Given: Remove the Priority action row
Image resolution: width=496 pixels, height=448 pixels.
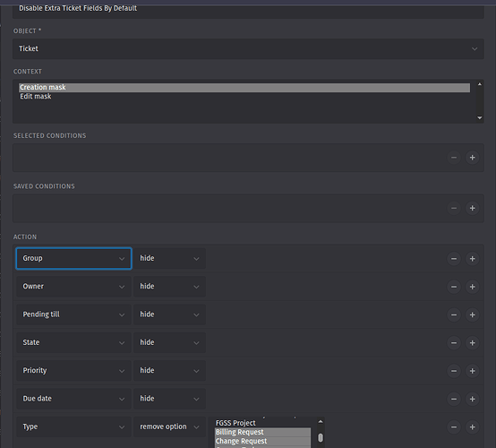Looking at the screenshot, I should [454, 371].
